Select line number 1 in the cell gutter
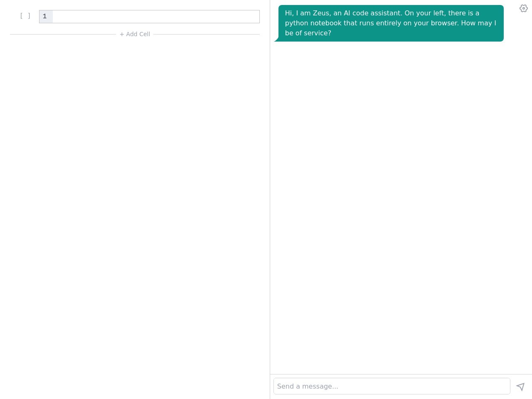The height and width of the screenshot is (399, 532). [x=45, y=16]
